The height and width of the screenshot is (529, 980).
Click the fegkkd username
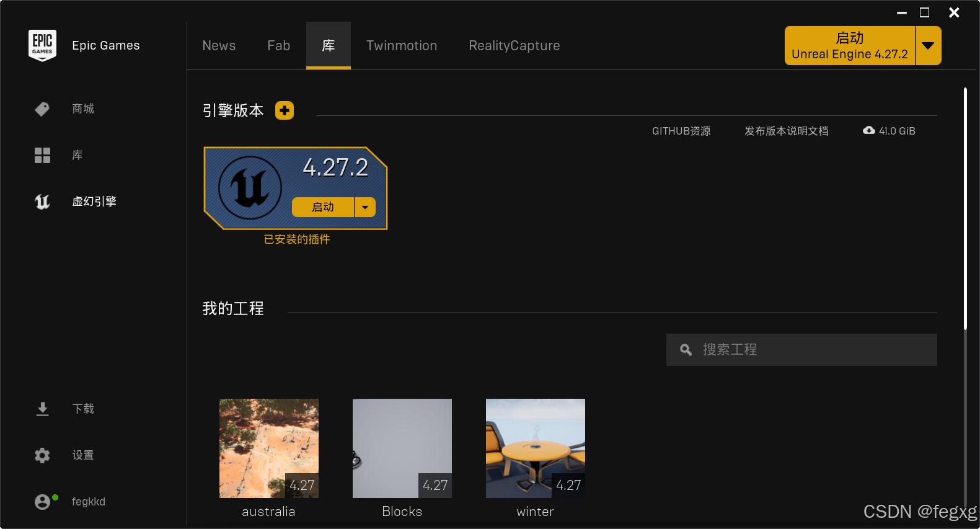pos(89,502)
